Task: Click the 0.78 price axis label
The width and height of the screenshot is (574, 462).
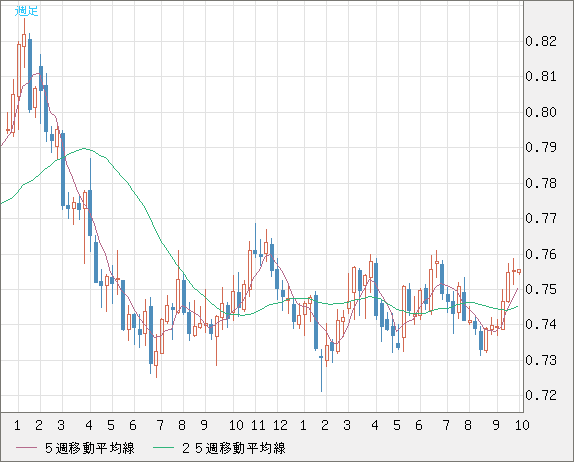Action: pyautogui.click(x=541, y=183)
